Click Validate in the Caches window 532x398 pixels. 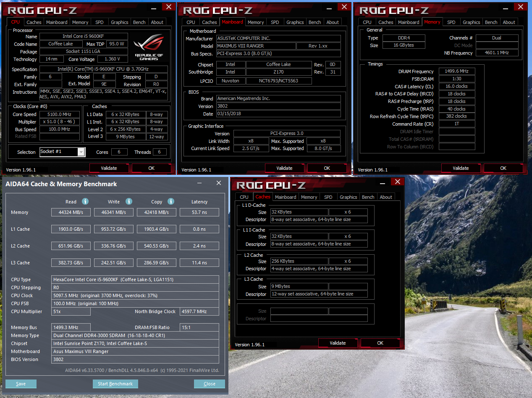338,343
